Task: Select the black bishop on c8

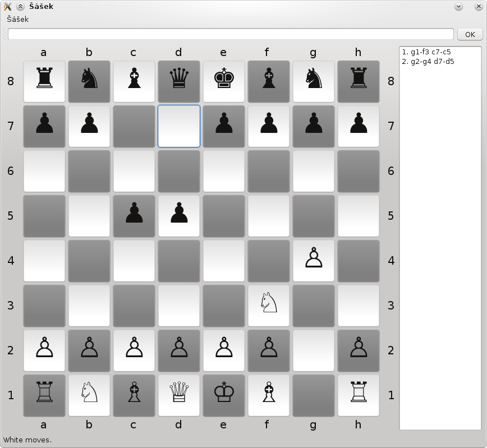Action: pyautogui.click(x=134, y=81)
